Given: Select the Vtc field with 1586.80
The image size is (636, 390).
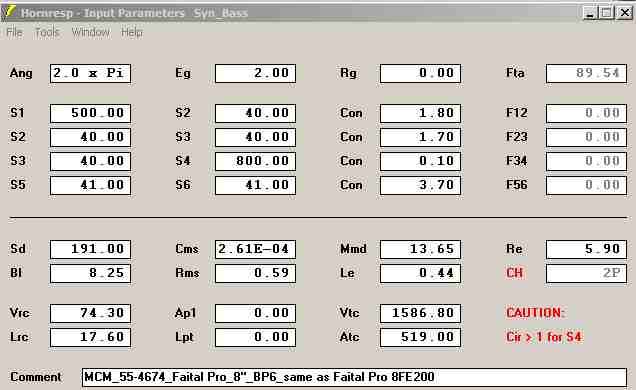Looking at the screenshot, I should click(x=420, y=313).
